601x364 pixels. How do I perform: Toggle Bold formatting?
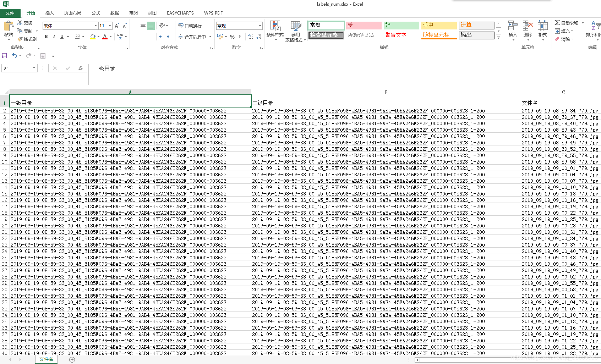(x=46, y=37)
